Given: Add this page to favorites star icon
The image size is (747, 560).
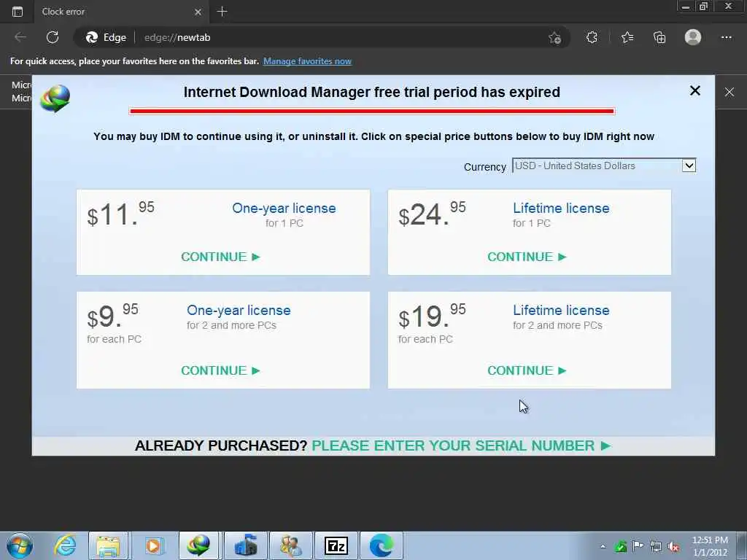Looking at the screenshot, I should (x=554, y=38).
